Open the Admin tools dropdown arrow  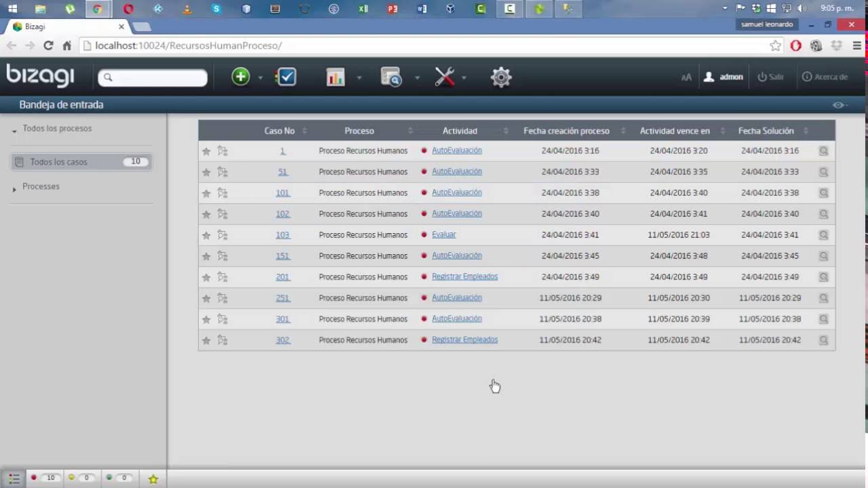[464, 78]
